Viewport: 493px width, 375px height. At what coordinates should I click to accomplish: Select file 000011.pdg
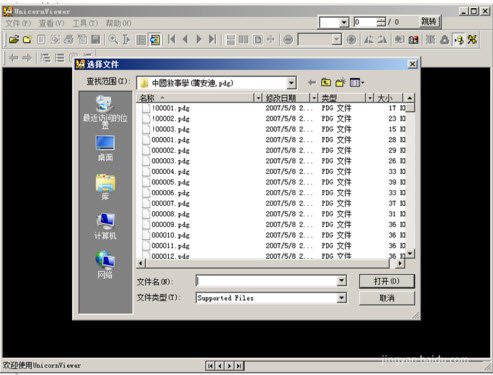click(170, 246)
